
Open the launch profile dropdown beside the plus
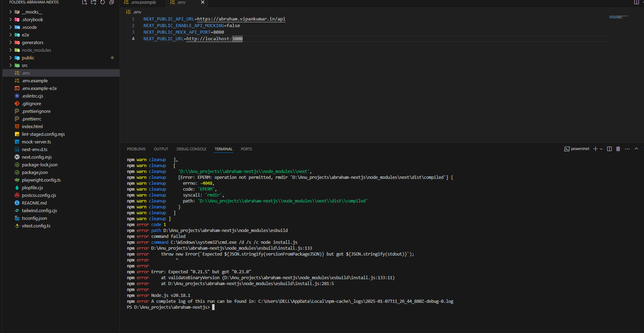pyautogui.click(x=601, y=149)
